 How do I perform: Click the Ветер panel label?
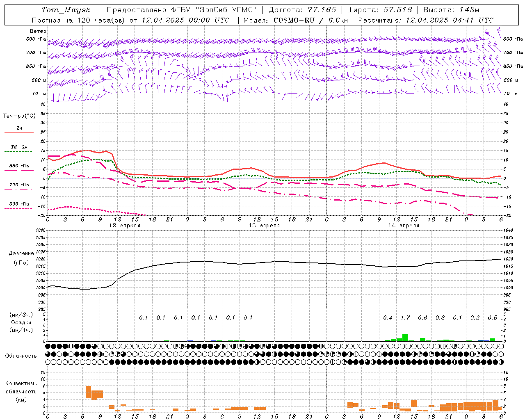pyautogui.click(x=38, y=31)
